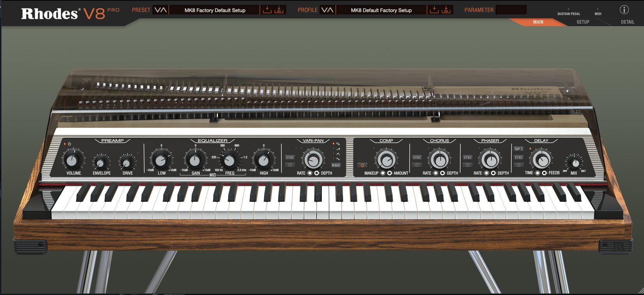Open the preset name dropdown
The height and width of the screenshot is (295, 644).
(x=215, y=10)
